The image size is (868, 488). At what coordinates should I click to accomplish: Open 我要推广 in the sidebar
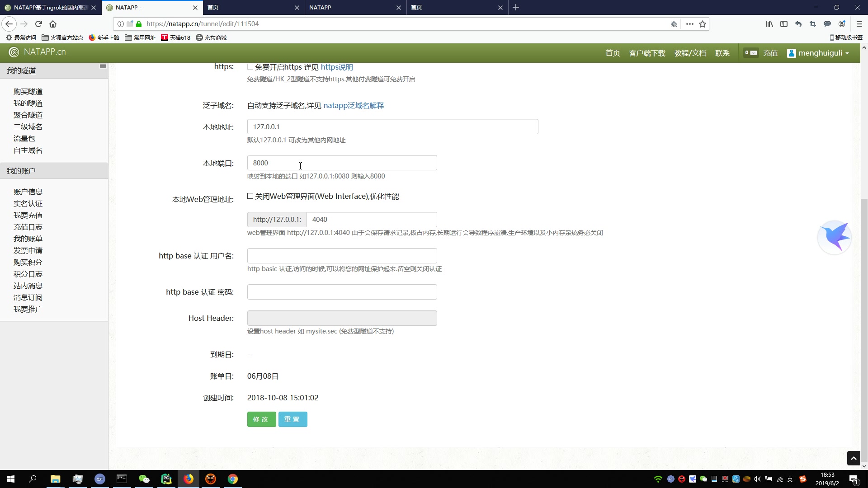point(28,309)
